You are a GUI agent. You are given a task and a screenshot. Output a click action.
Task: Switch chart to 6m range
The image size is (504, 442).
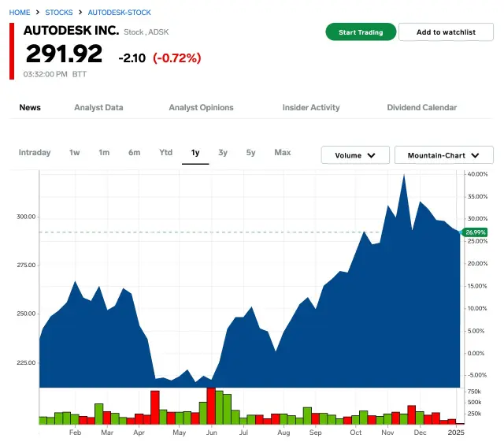coord(135,153)
